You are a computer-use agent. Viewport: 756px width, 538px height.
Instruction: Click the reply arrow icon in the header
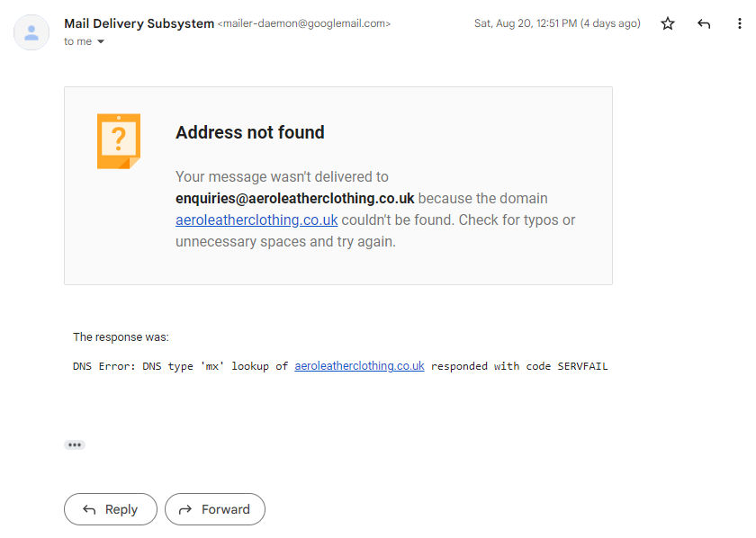point(704,23)
